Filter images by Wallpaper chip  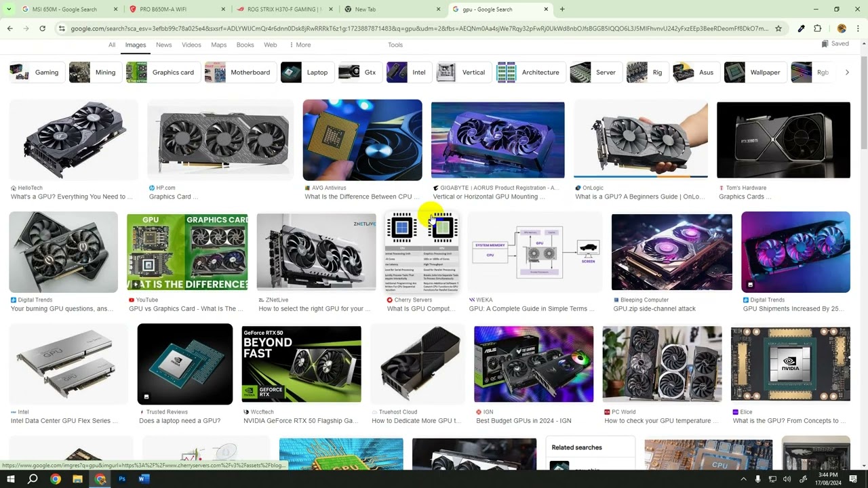click(755, 73)
